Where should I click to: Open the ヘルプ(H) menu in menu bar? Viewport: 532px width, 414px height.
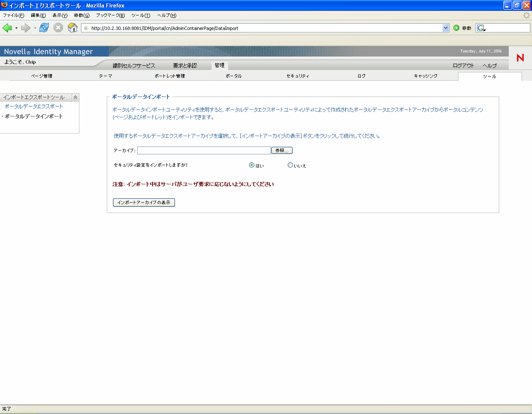[x=167, y=15]
